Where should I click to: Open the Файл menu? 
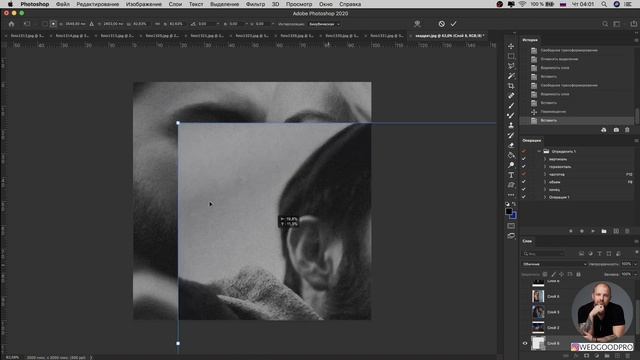63,4
